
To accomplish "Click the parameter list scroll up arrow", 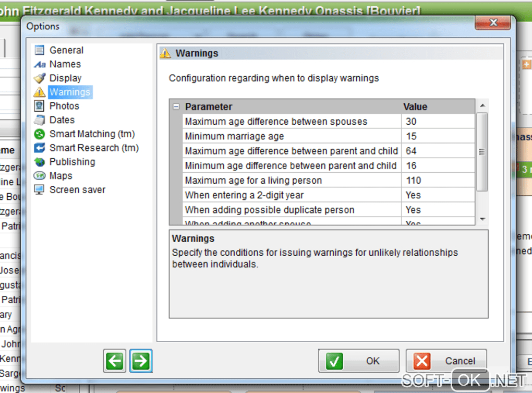I will (482, 105).
